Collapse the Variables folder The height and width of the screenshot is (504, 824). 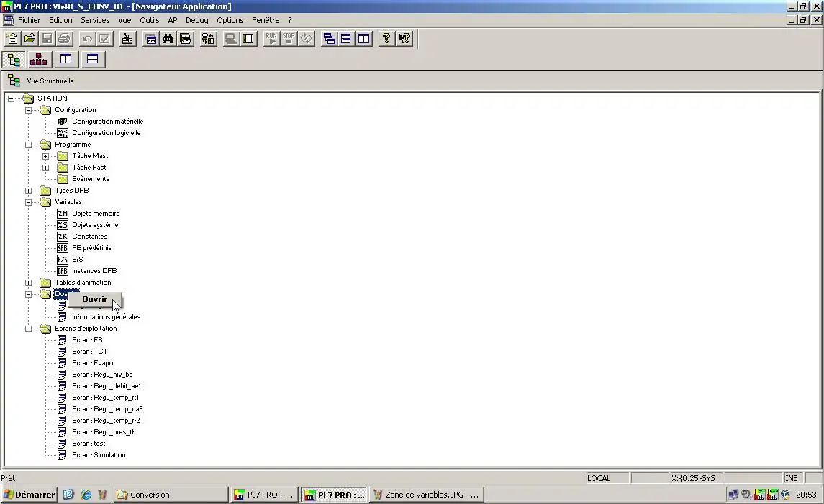tap(28, 202)
